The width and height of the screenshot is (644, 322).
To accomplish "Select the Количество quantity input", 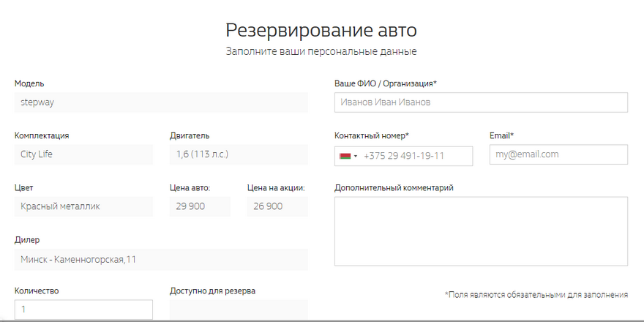I will tap(83, 310).
